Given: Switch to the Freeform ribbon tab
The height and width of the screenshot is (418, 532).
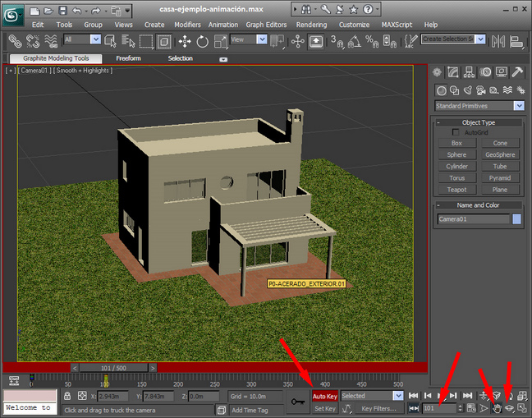Looking at the screenshot, I should point(128,58).
